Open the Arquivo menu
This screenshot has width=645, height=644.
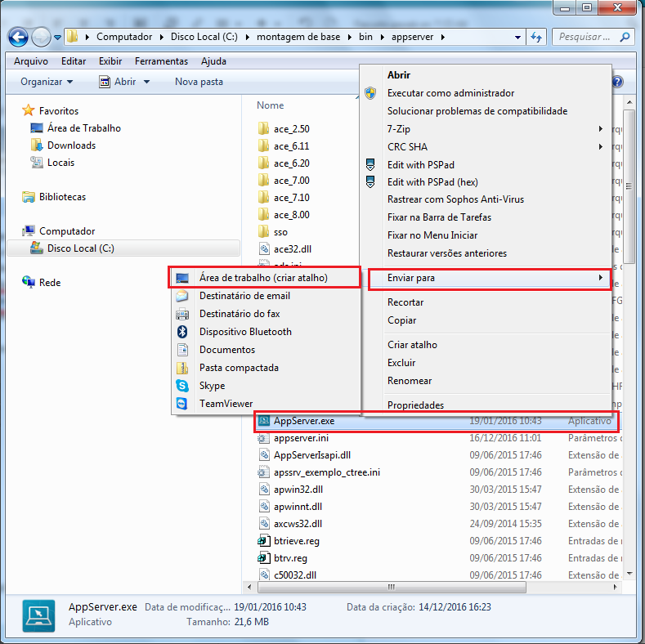pos(31,61)
